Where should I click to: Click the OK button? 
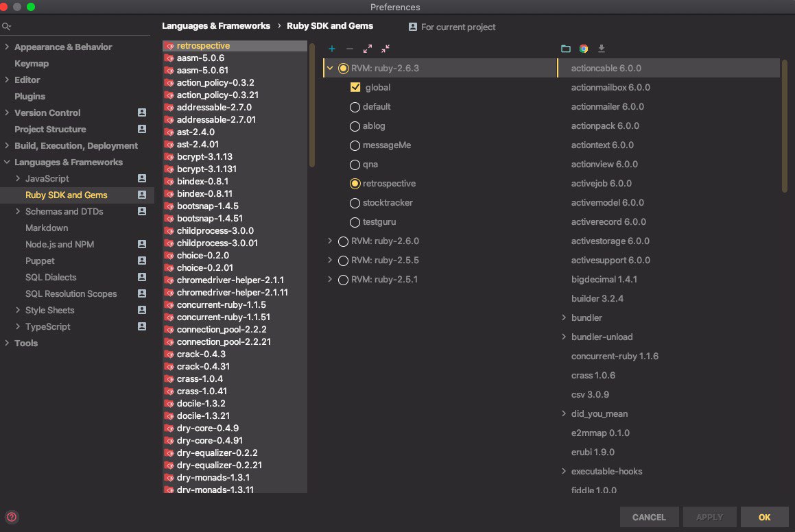tap(765, 518)
